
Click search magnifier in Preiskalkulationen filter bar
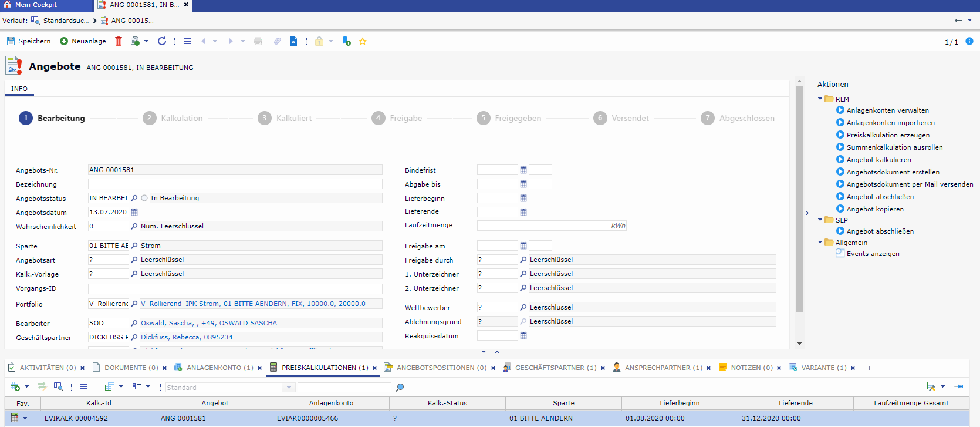tap(400, 388)
